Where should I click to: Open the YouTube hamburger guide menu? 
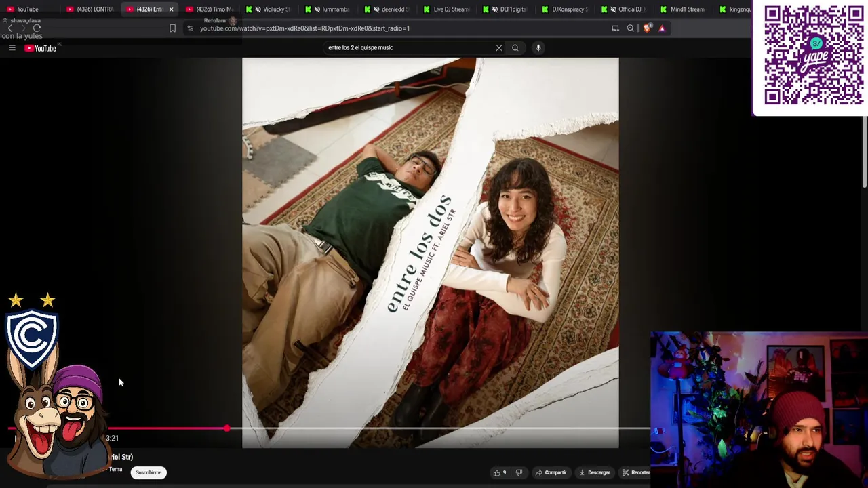click(x=12, y=48)
